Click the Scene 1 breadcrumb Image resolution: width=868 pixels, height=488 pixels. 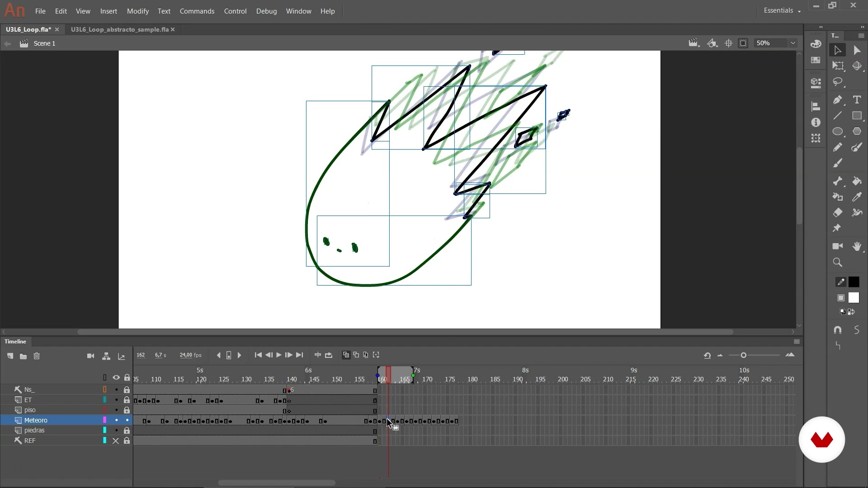click(44, 43)
